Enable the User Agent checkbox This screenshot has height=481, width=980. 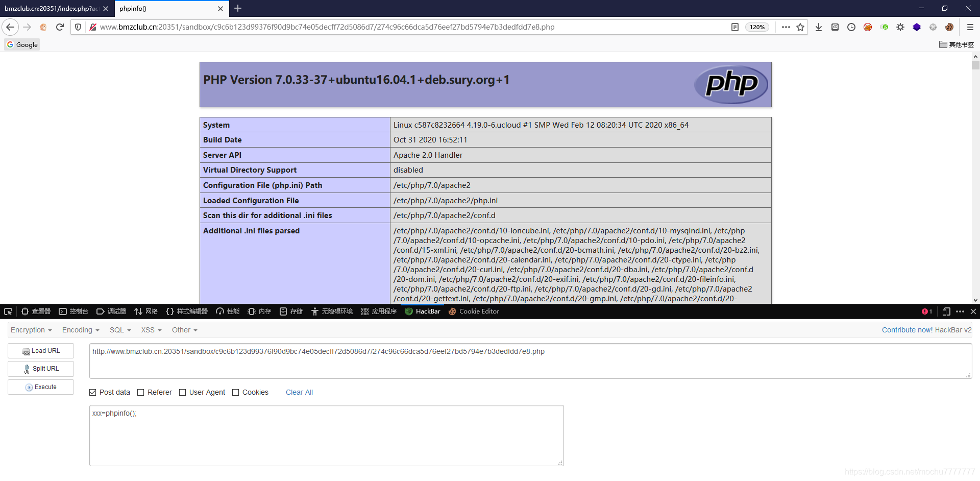point(182,392)
